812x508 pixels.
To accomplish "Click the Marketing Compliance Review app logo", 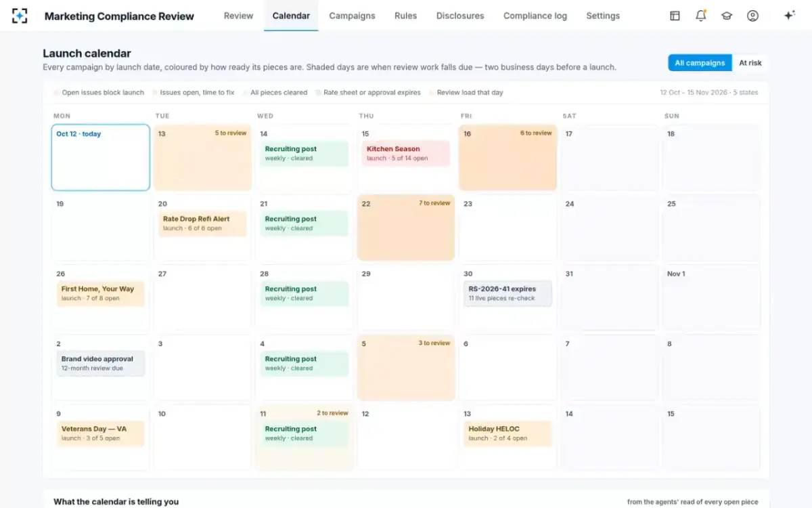I will click(20, 16).
